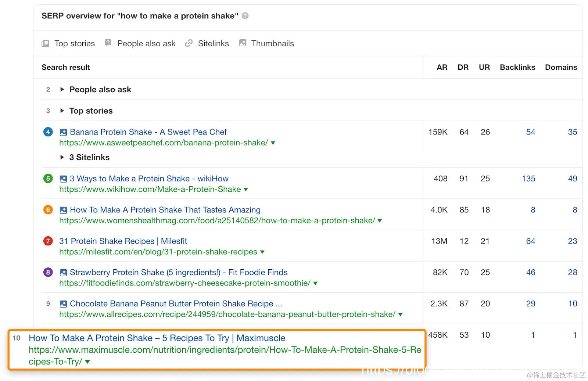Open dropdown next to milesfit.com URL
This screenshot has width=588, height=381.
[x=262, y=252]
